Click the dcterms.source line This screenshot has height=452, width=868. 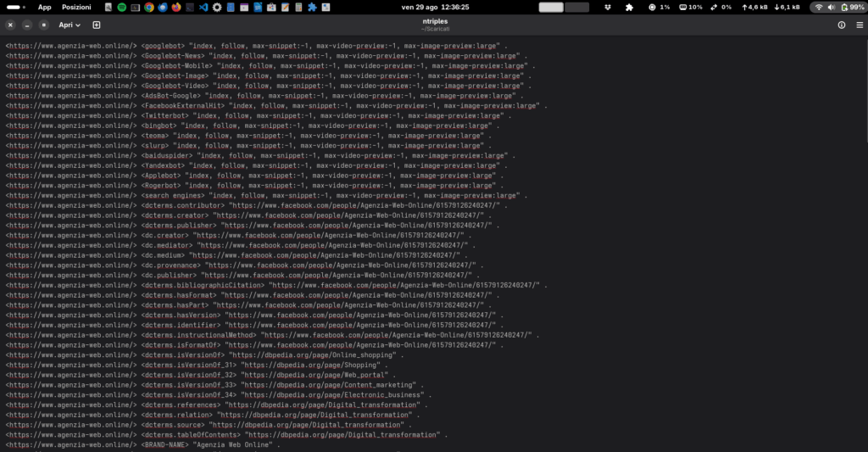pyautogui.click(x=209, y=425)
